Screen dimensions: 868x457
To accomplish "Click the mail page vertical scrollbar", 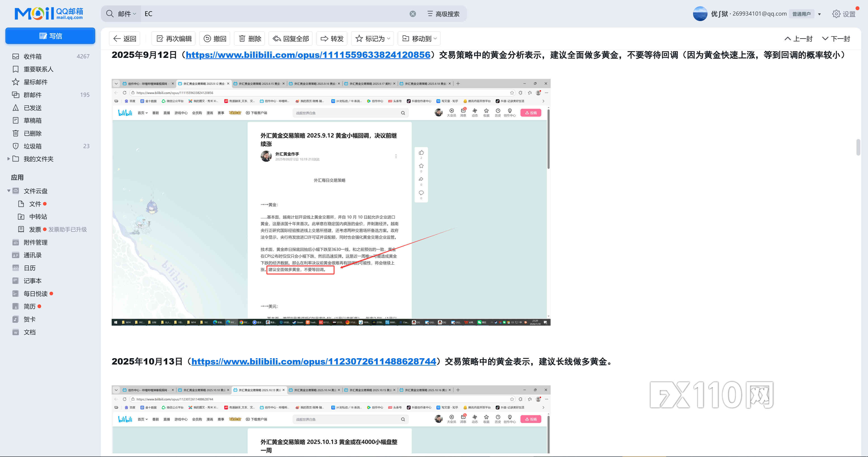I will click(x=858, y=147).
